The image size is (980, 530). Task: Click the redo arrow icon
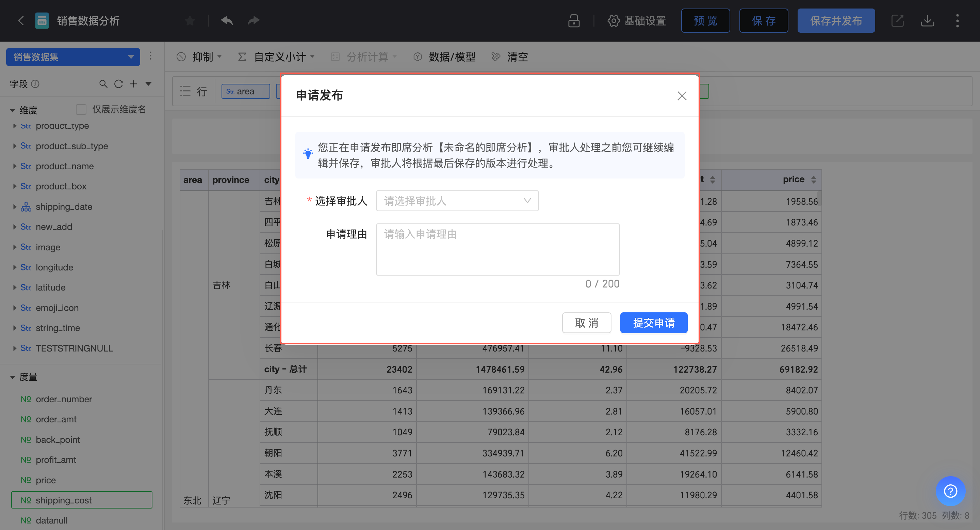point(254,20)
